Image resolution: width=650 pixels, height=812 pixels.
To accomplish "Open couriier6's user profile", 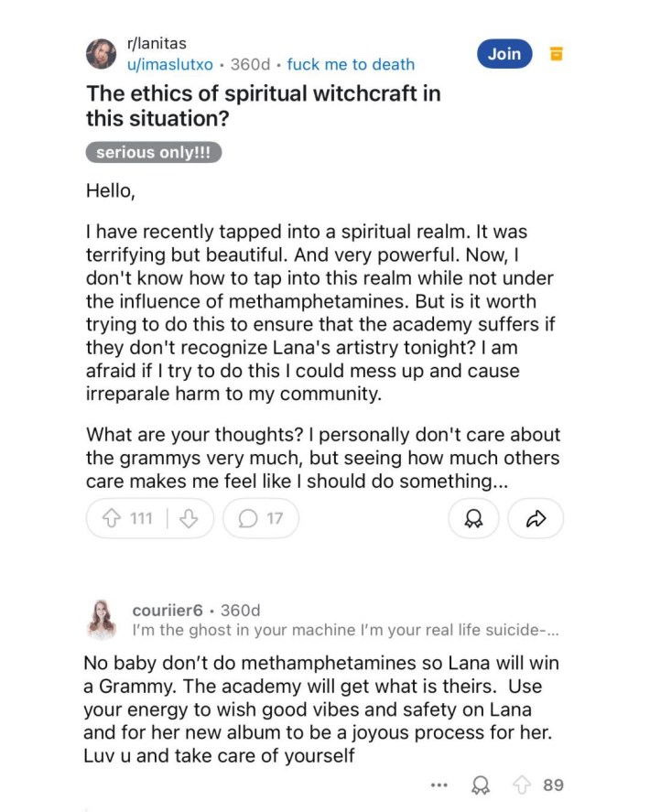I will 167,611.
